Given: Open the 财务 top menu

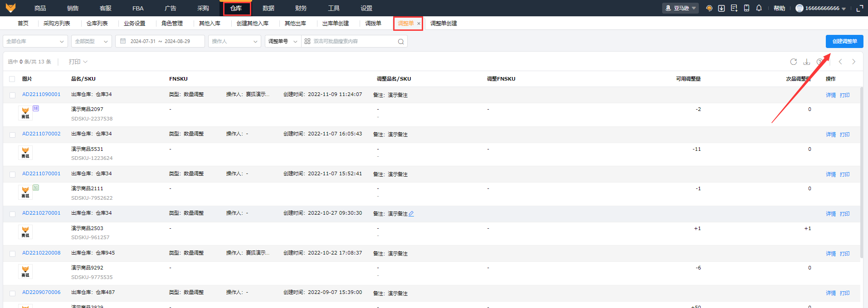Looking at the screenshot, I should (301, 8).
